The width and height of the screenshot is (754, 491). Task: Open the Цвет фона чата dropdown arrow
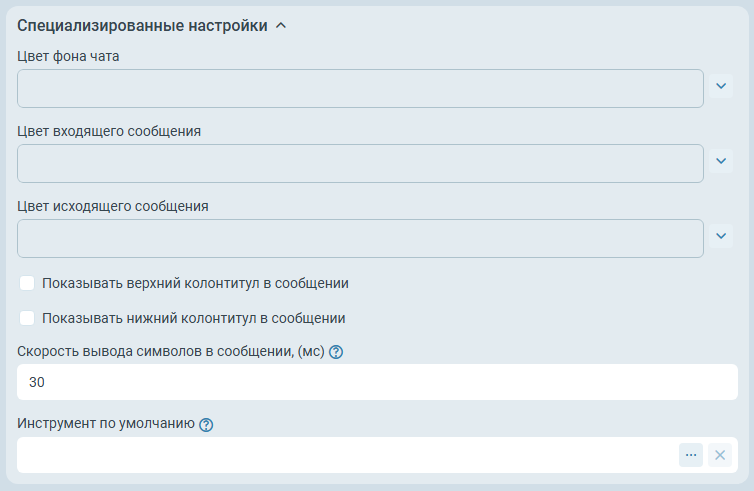click(x=721, y=86)
